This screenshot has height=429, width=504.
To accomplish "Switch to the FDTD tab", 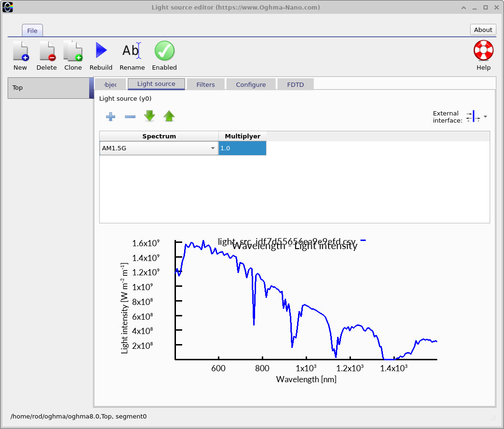I will [296, 84].
